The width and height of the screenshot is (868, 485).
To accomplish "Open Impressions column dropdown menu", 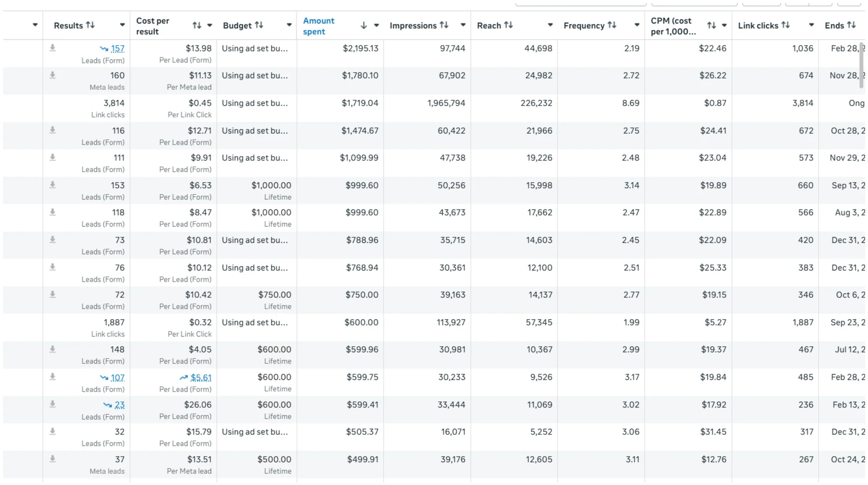I will point(463,25).
